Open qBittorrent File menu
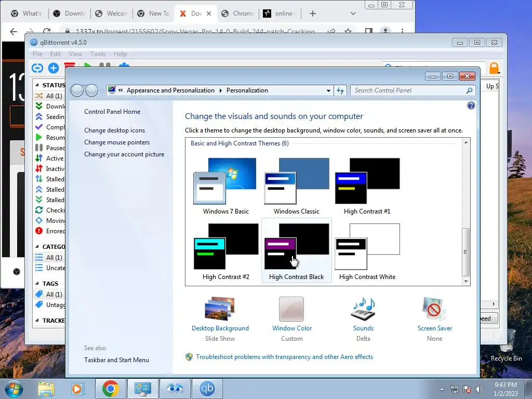 tap(37, 54)
